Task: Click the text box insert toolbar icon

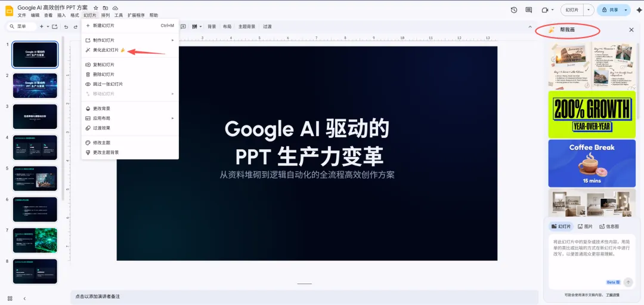Action: [183, 26]
